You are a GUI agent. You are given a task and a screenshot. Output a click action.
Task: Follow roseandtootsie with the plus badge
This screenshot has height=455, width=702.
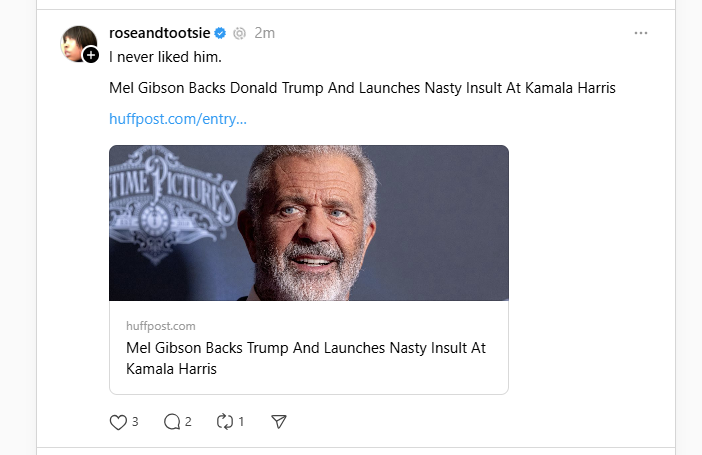pyautogui.click(x=91, y=55)
